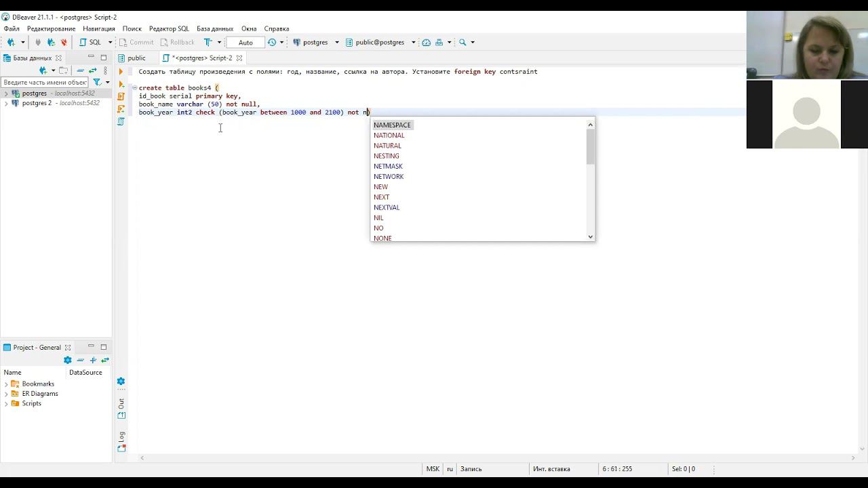
Task: Click the Auto commit mode field
Action: (x=245, y=42)
